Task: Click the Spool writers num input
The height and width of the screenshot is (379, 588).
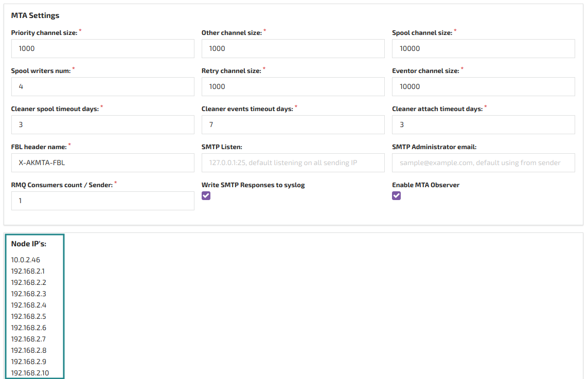Action: [x=102, y=87]
